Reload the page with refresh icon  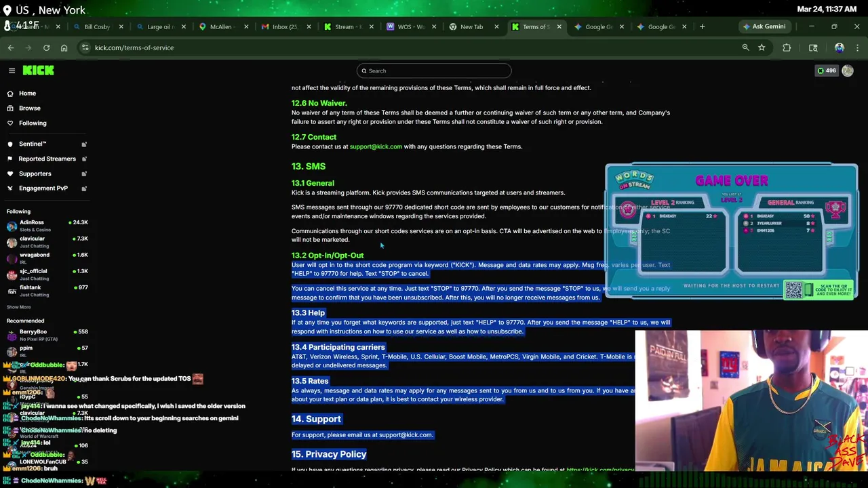click(x=46, y=47)
